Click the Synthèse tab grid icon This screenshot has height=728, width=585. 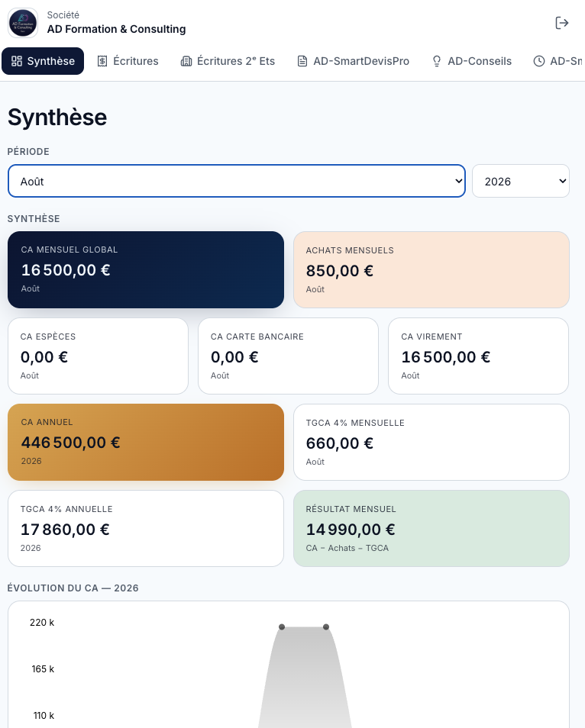17,61
